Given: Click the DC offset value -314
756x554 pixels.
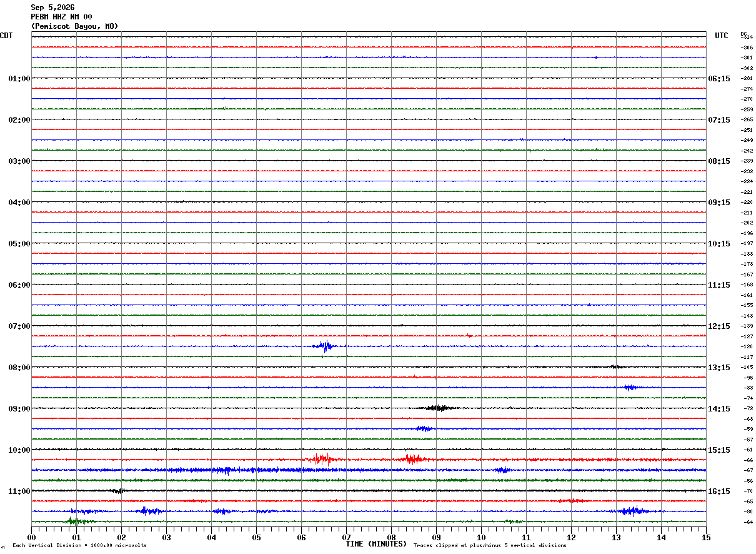Looking at the screenshot, I should (x=747, y=37).
